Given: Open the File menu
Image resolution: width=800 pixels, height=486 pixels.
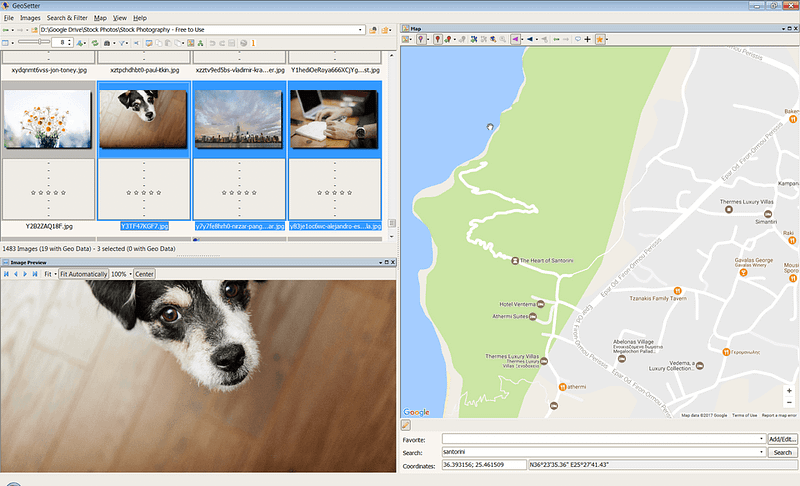Looking at the screenshot, I should [9, 18].
